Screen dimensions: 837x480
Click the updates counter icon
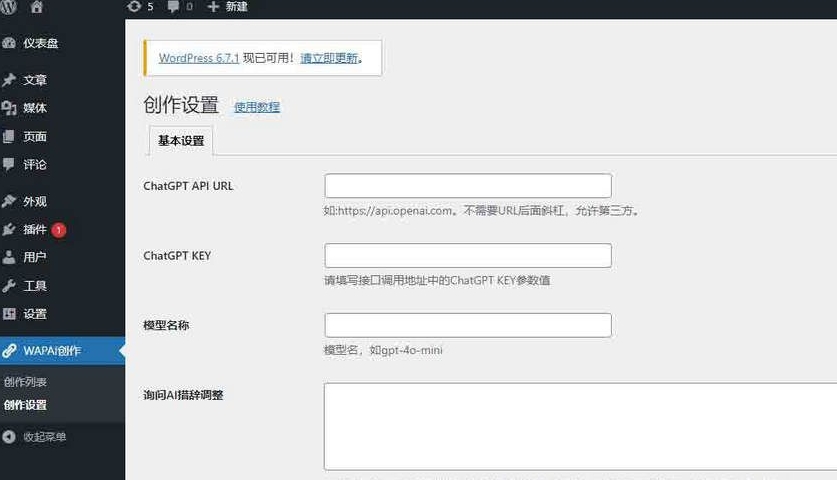(x=141, y=6)
